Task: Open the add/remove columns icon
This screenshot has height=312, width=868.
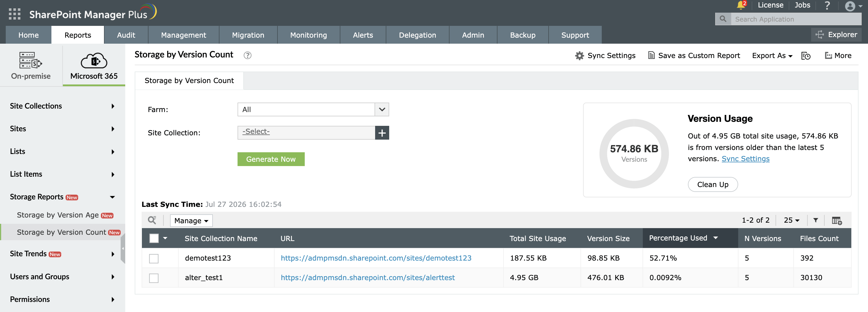Action: pos(837,221)
